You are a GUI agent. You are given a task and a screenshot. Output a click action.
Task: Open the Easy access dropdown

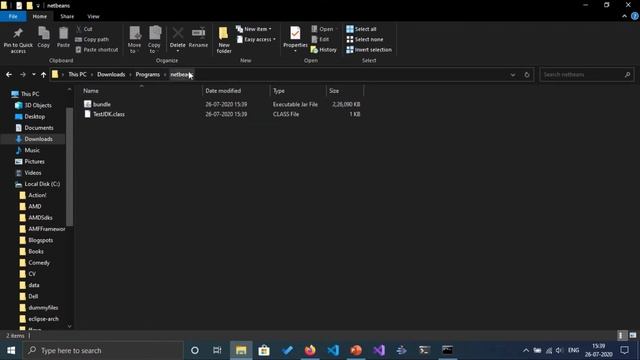(256, 39)
